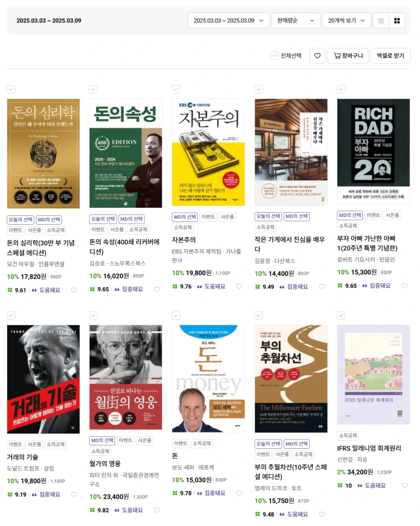Click the 엑셀로 받기 button
This screenshot has height=526, width=420.
pyautogui.click(x=390, y=55)
